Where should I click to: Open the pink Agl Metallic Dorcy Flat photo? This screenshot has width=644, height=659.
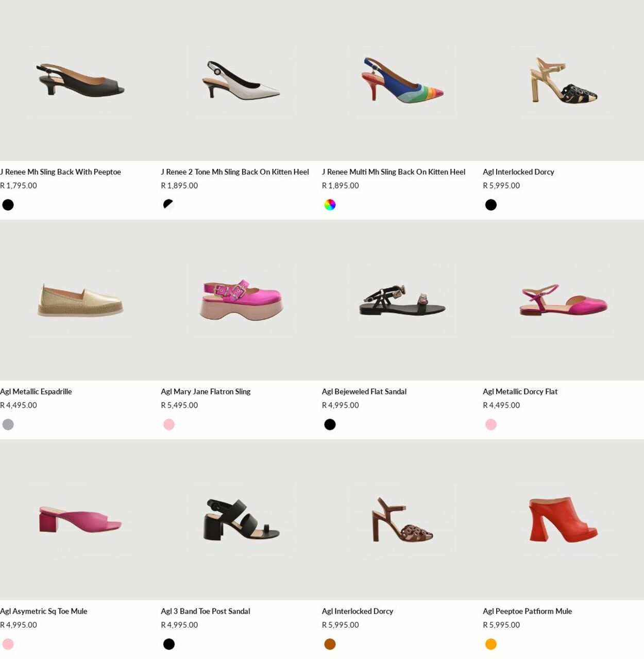click(x=563, y=300)
